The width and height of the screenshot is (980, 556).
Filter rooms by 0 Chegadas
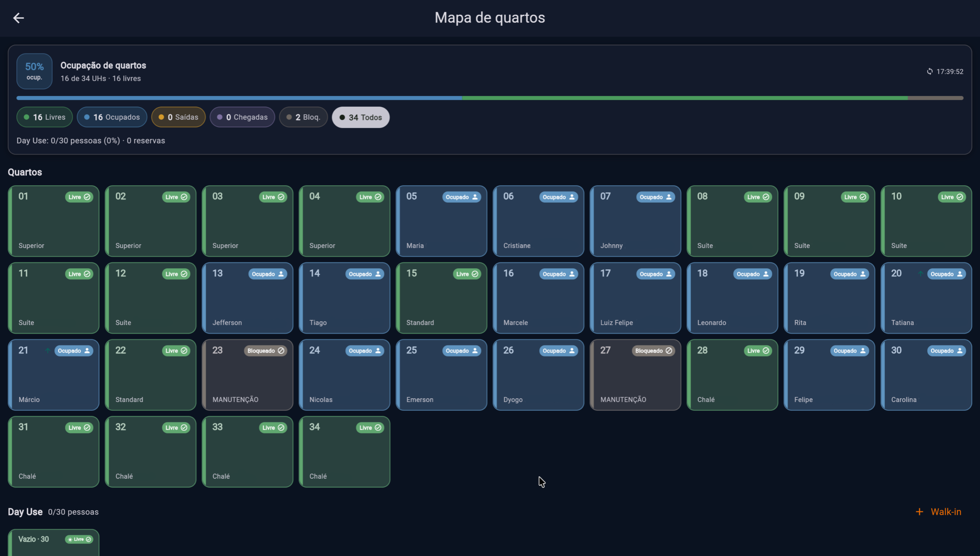coord(242,117)
